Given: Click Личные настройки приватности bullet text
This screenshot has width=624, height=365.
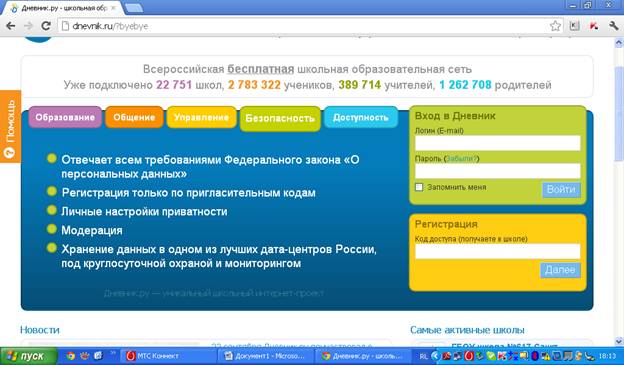Looking at the screenshot, I should click(x=144, y=211).
